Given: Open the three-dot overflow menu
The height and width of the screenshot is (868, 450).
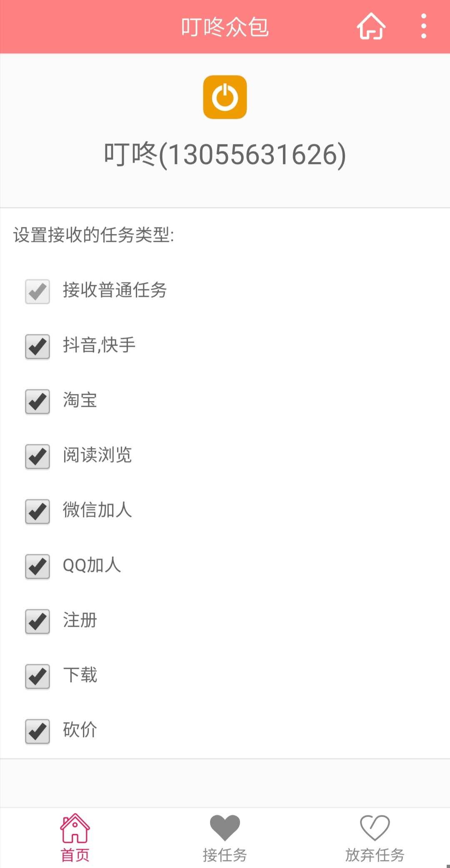Looking at the screenshot, I should click(x=423, y=26).
